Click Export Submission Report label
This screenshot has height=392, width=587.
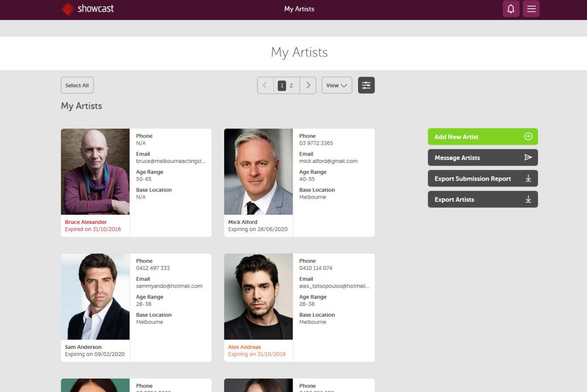pos(473,179)
